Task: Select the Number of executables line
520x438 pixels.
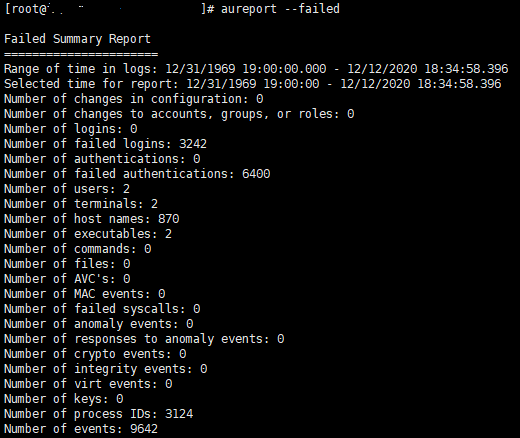Action: pyautogui.click(x=88, y=234)
